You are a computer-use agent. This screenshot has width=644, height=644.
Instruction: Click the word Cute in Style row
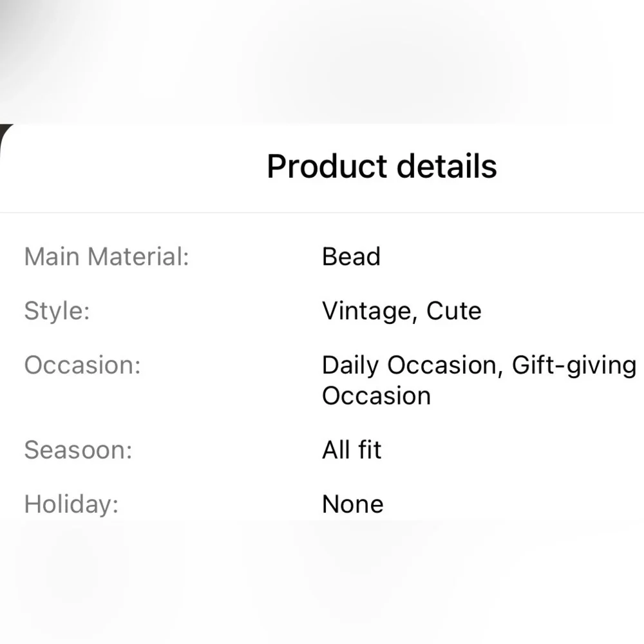coord(454,311)
